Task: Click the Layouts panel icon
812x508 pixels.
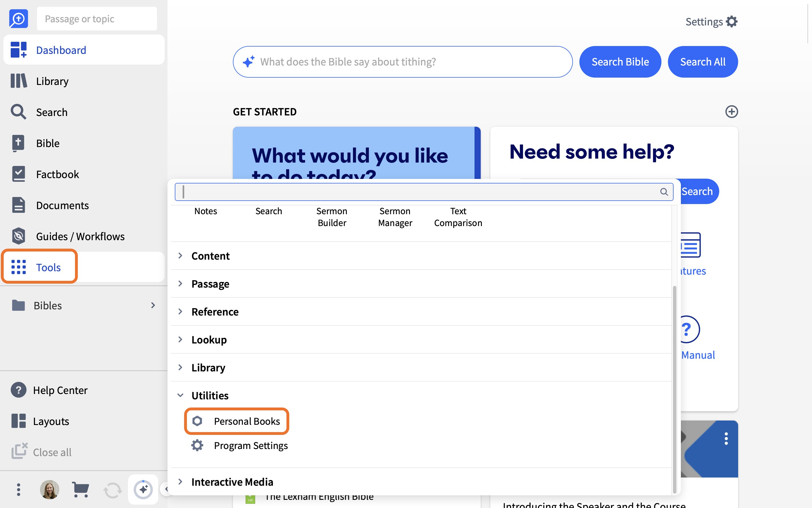Action: (x=18, y=421)
